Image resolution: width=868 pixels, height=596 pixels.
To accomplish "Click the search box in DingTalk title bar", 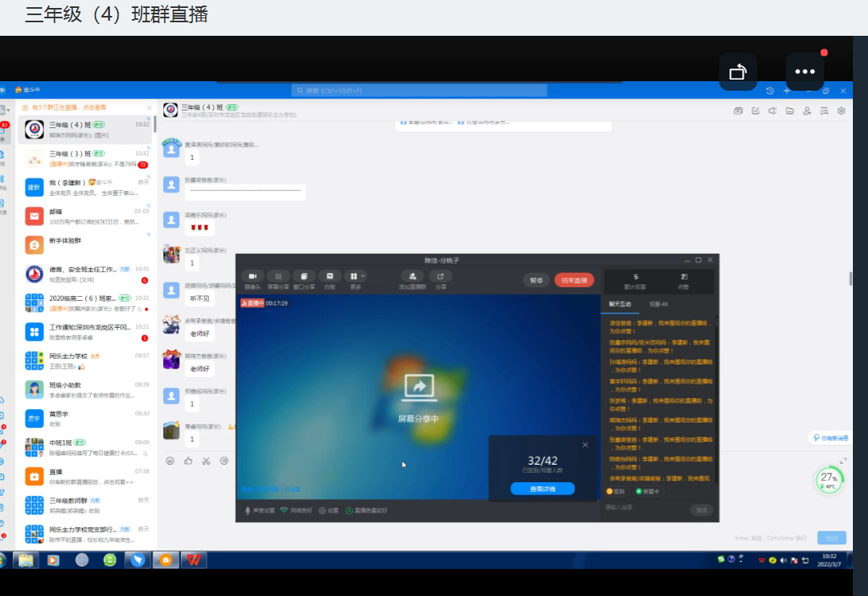I will point(419,90).
